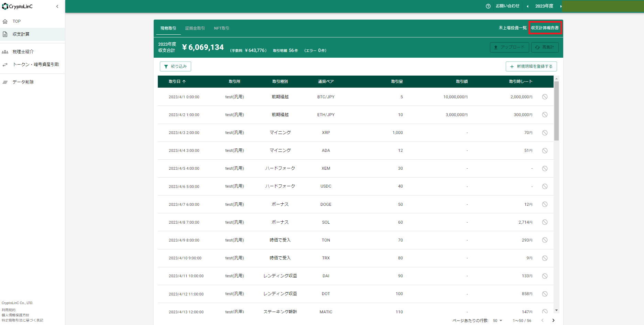This screenshot has width=644, height=325.
Task: Open 未上場投資一覧 link
Action: click(513, 28)
